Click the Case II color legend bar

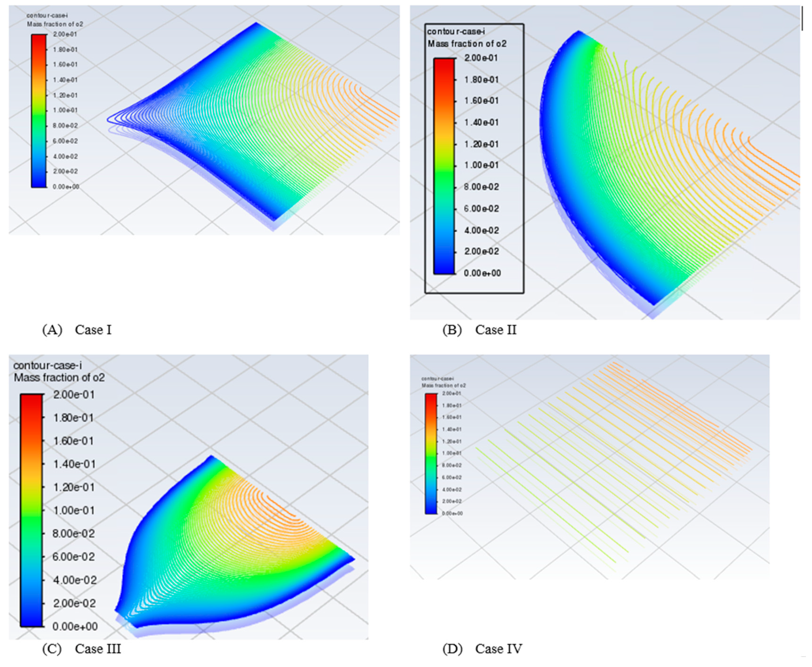point(444,166)
